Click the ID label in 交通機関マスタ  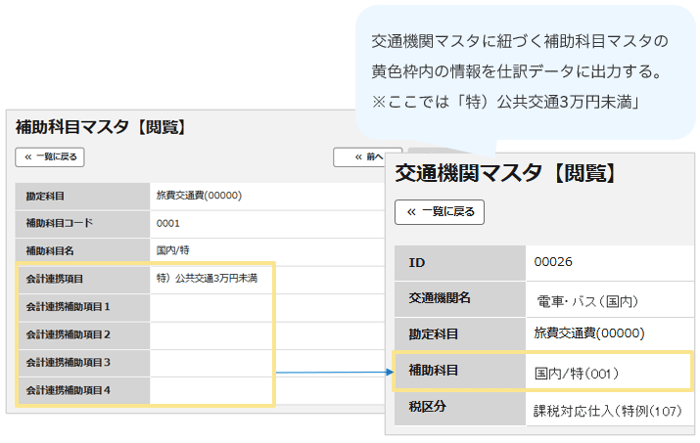pyautogui.click(x=417, y=263)
